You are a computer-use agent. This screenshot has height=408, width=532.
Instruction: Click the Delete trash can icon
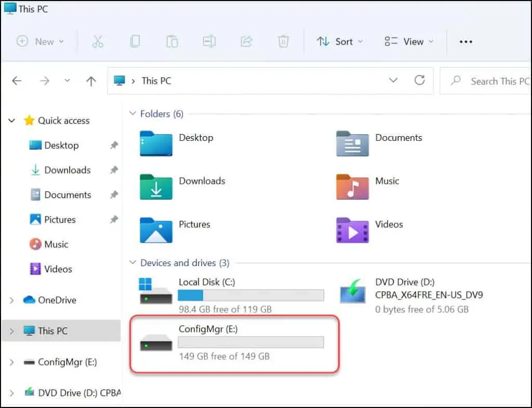(x=283, y=42)
